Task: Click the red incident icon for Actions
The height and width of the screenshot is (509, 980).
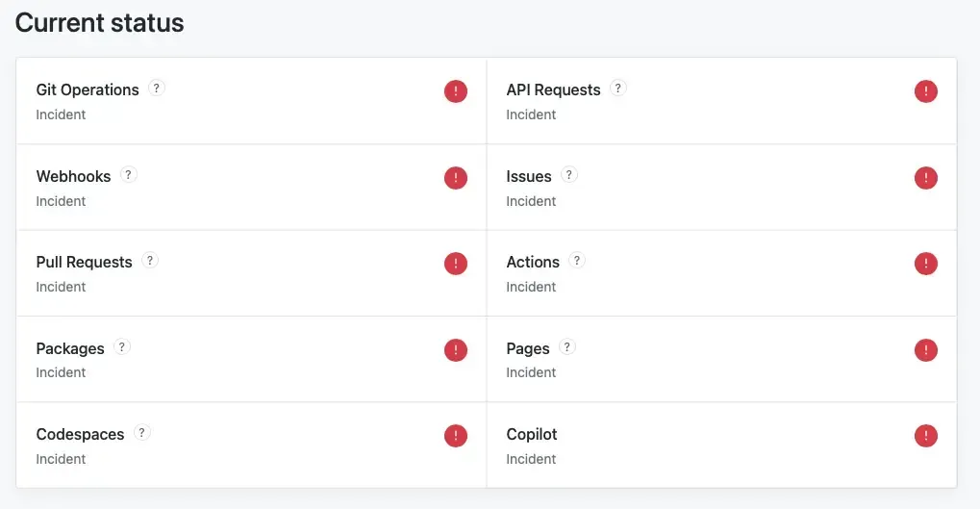Action: coord(926,264)
